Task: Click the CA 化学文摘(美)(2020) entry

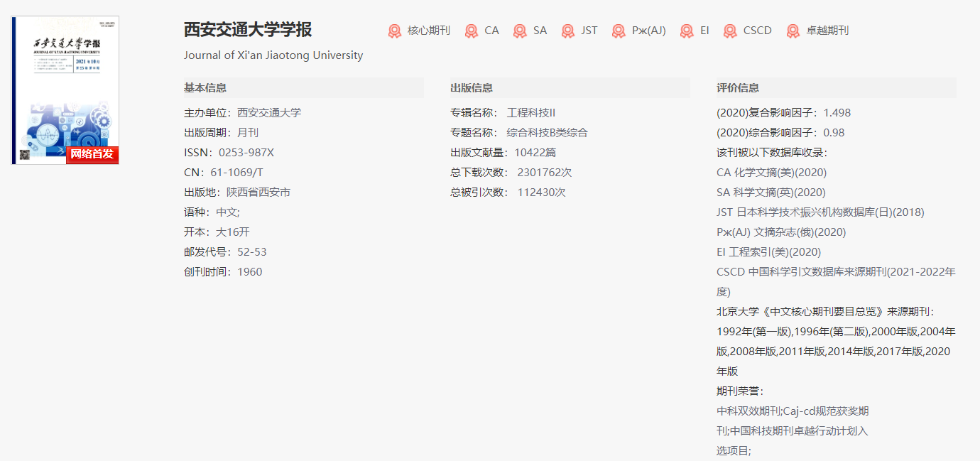Action: click(772, 173)
